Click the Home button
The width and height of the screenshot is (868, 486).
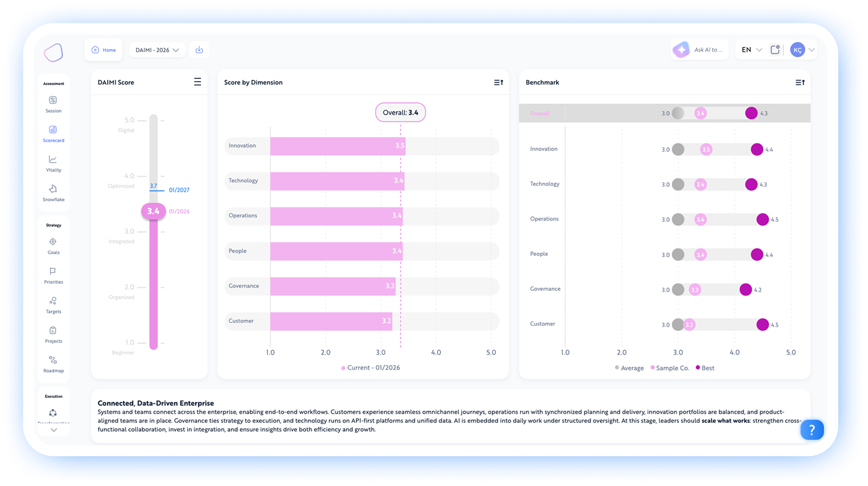click(104, 50)
